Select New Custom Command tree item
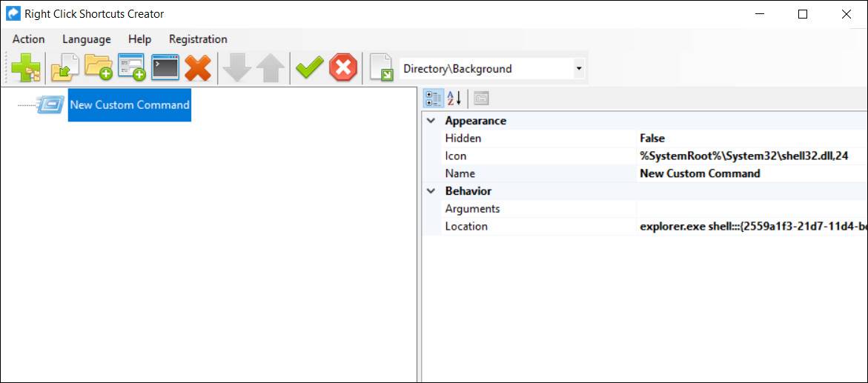 pyautogui.click(x=130, y=104)
